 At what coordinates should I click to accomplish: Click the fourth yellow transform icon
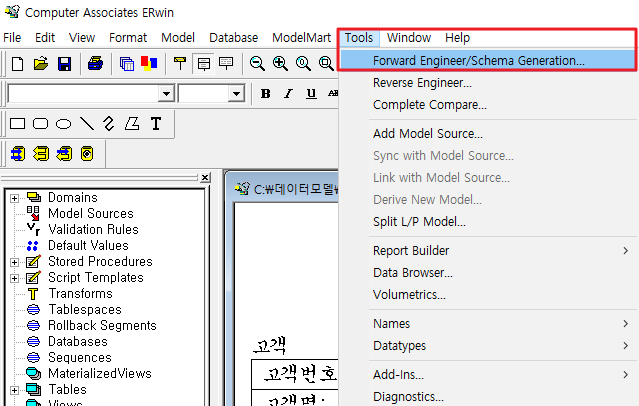[87, 154]
